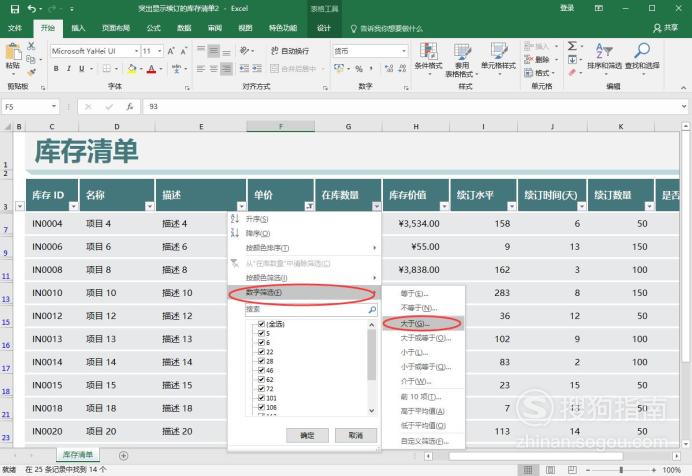The height and width of the screenshot is (476, 692).
Task: Uncheck the value 101 checkbox
Action: coord(261,398)
